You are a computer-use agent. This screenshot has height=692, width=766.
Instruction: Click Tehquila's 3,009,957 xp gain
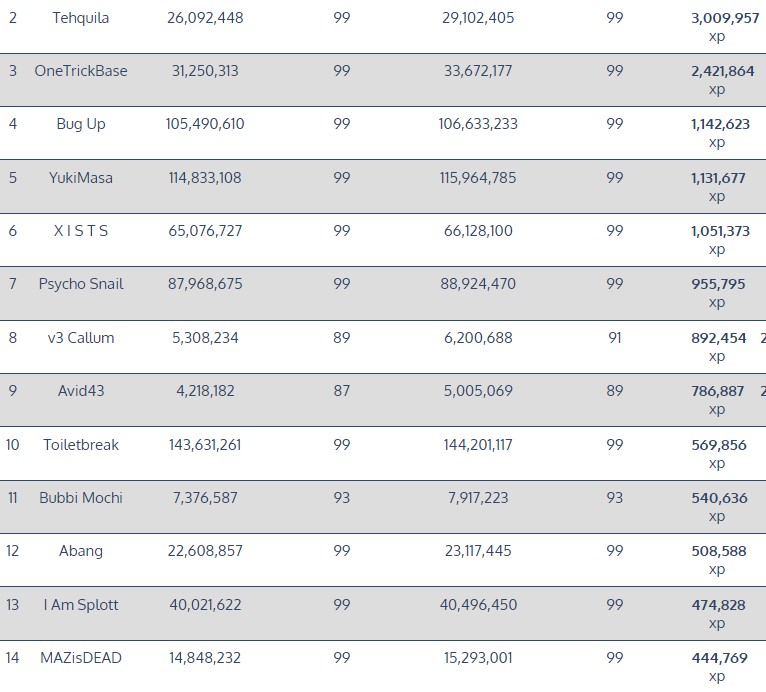(725, 18)
